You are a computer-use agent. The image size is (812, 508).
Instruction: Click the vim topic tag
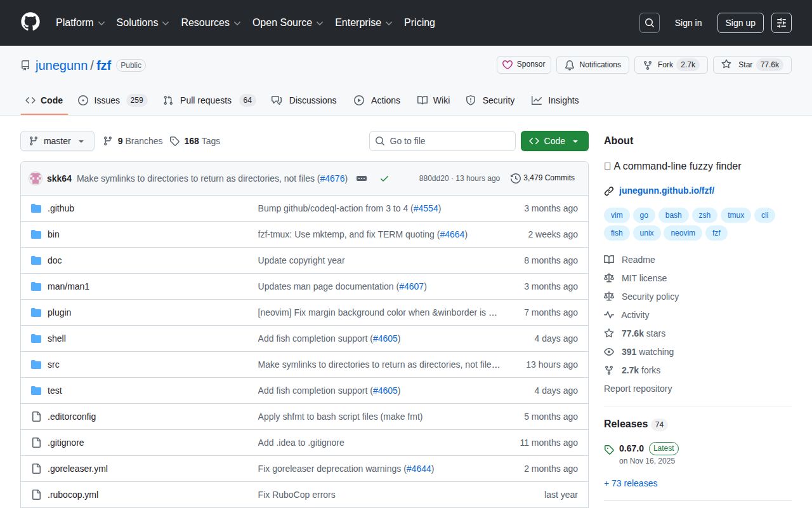pyautogui.click(x=616, y=215)
